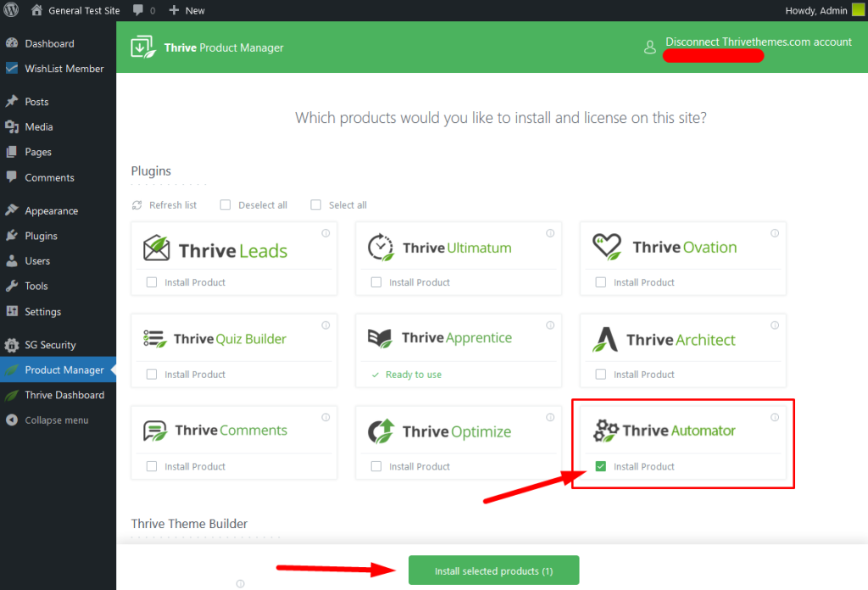
Task: Click the Thrive Ultimatum clock logo
Action: (381, 247)
